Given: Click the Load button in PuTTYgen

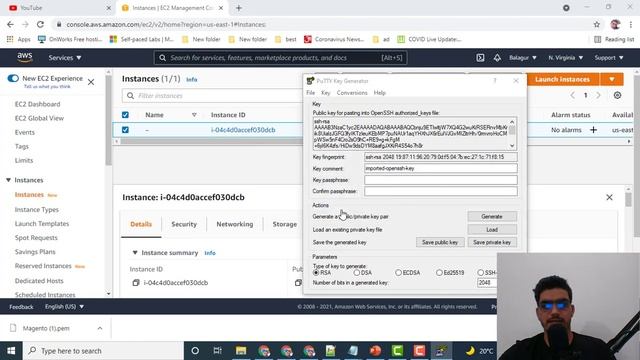Looking at the screenshot, I should 492,229.
